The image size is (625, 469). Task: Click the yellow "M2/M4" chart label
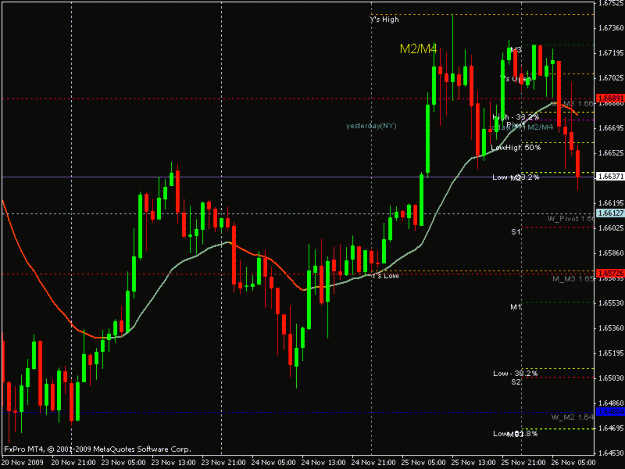coord(418,49)
